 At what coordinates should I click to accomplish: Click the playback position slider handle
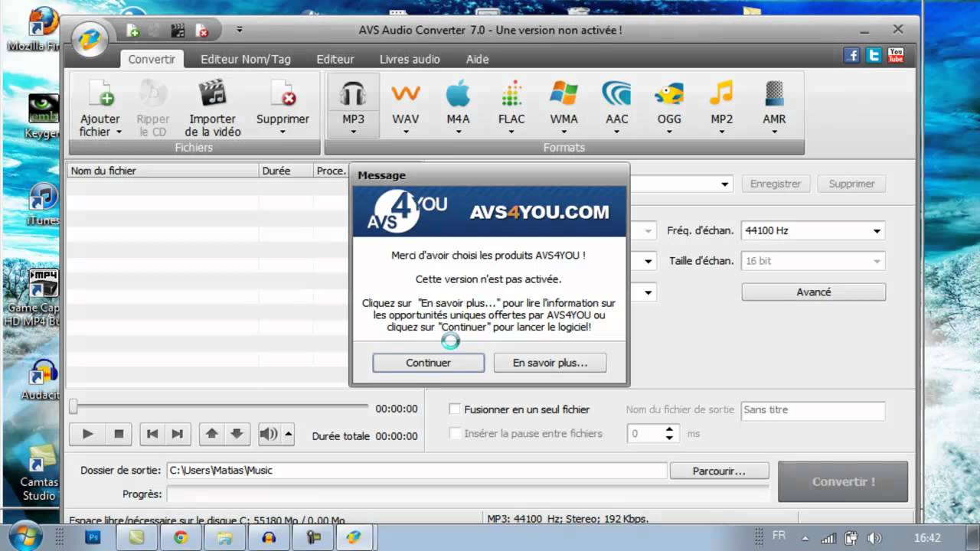tap(73, 406)
